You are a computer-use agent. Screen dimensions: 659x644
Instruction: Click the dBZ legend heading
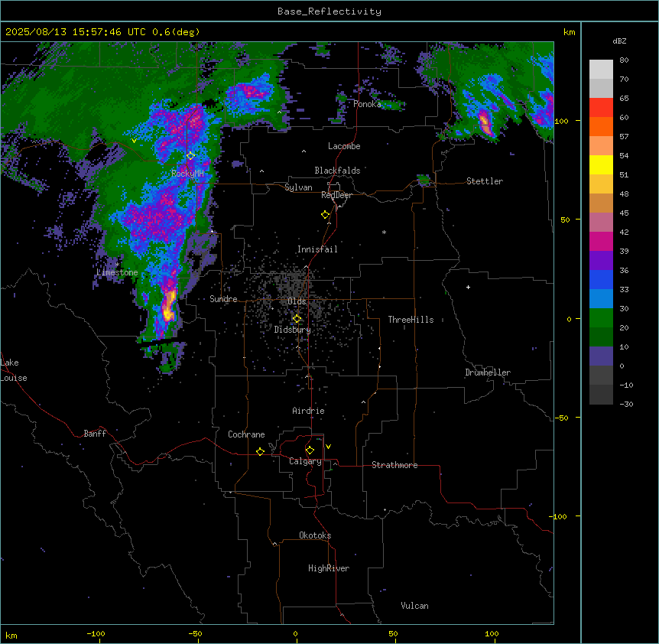pos(619,41)
